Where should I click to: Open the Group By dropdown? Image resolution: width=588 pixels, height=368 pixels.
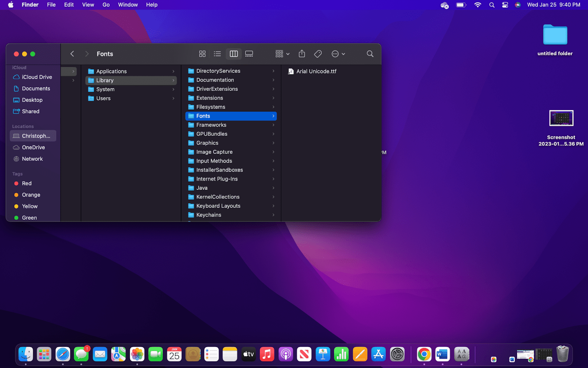[282, 54]
